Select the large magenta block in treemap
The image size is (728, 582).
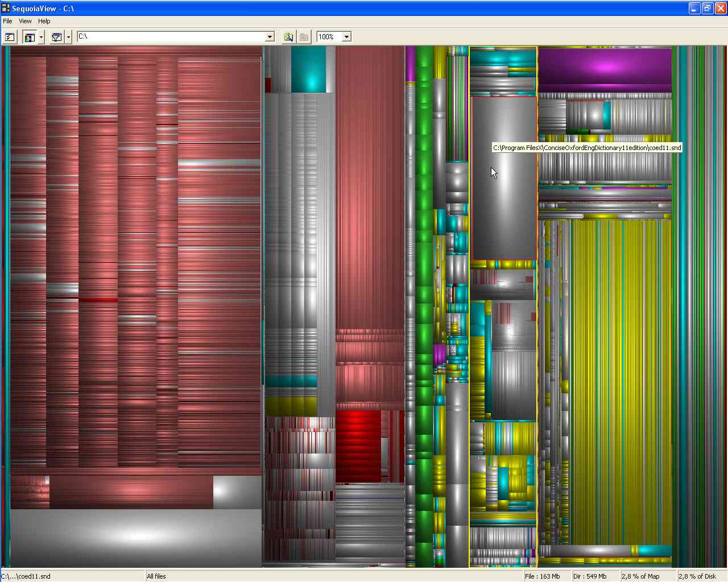[605, 67]
